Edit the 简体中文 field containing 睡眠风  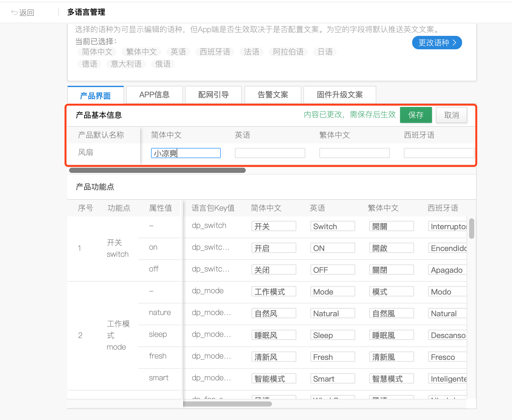click(274, 335)
